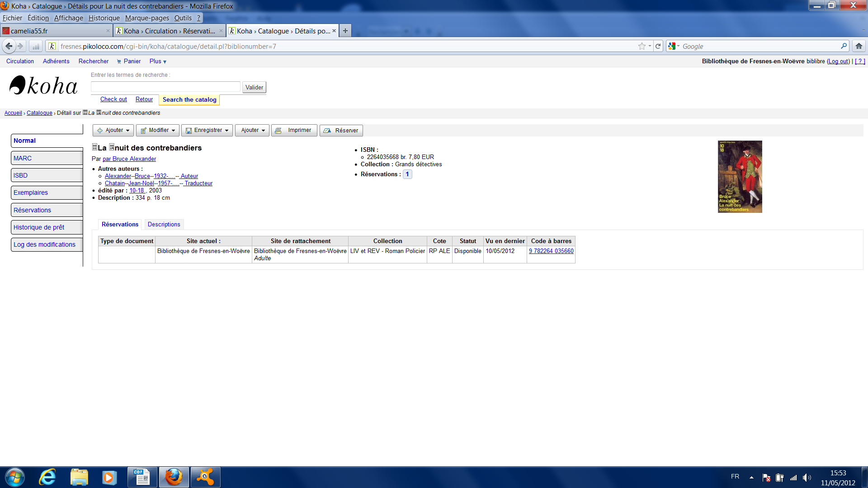Image resolution: width=868 pixels, height=488 pixels.
Task: Click the book cover thumbnail image
Action: pos(740,177)
